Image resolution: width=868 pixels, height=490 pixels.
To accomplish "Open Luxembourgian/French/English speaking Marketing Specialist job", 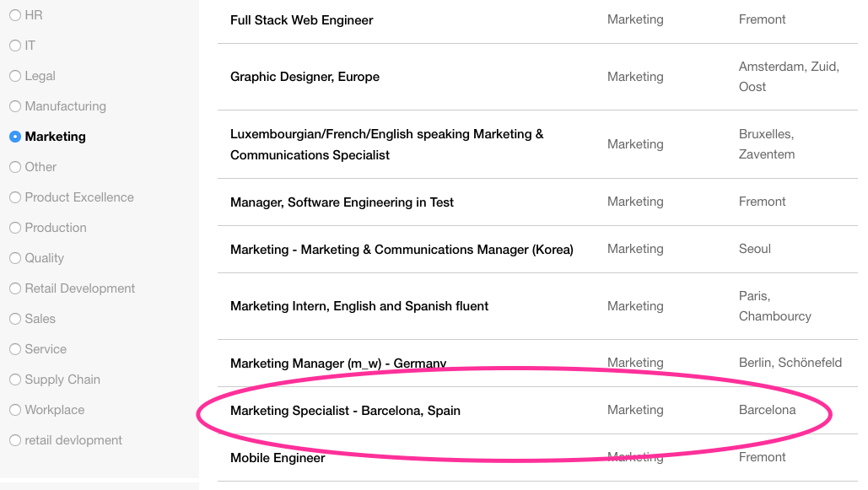I will coord(387,144).
